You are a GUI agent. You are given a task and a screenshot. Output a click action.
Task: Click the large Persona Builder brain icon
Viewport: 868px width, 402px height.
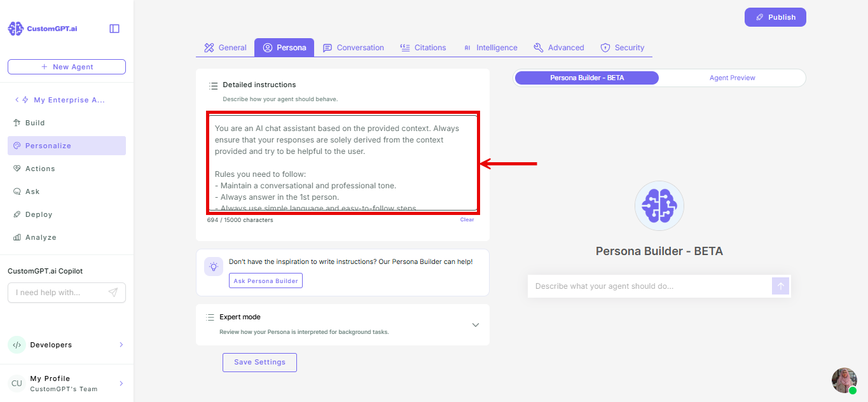pyautogui.click(x=659, y=205)
